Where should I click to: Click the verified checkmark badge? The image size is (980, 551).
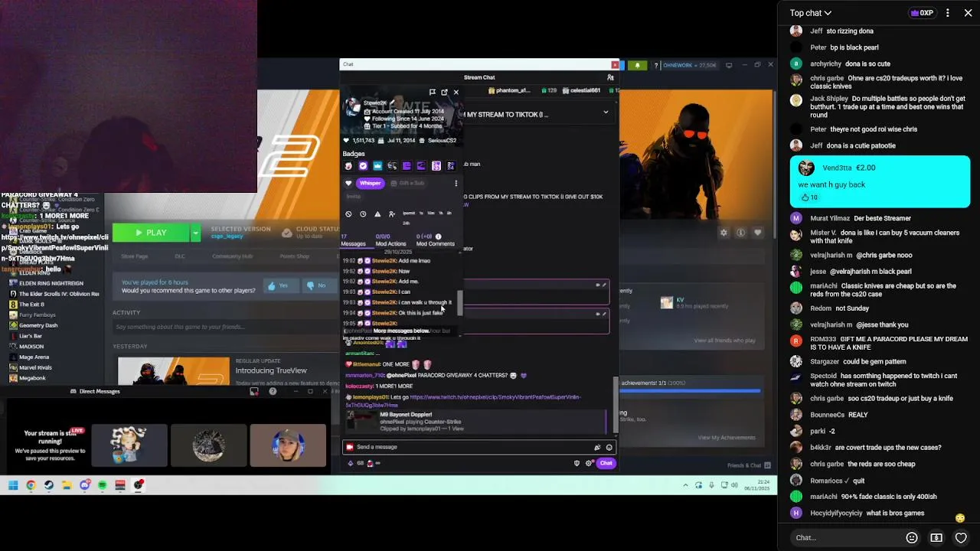[363, 166]
